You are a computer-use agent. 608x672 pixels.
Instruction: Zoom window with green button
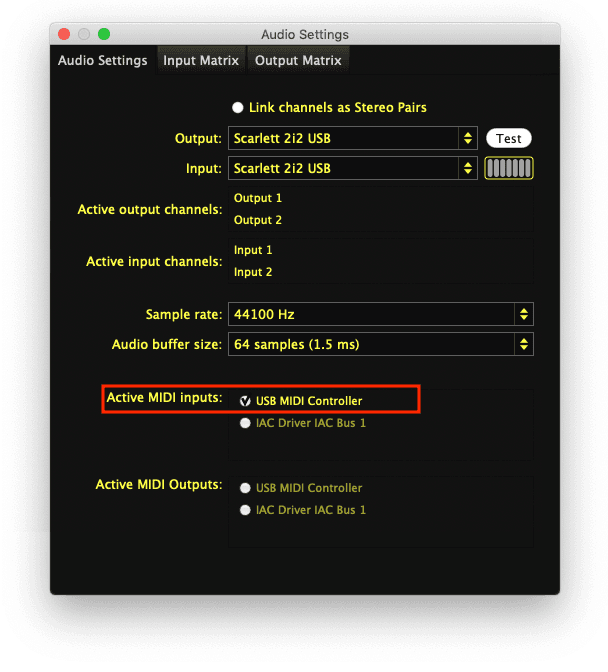[x=104, y=34]
